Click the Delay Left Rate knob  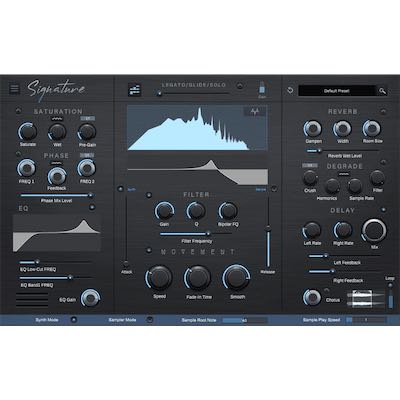312,231
